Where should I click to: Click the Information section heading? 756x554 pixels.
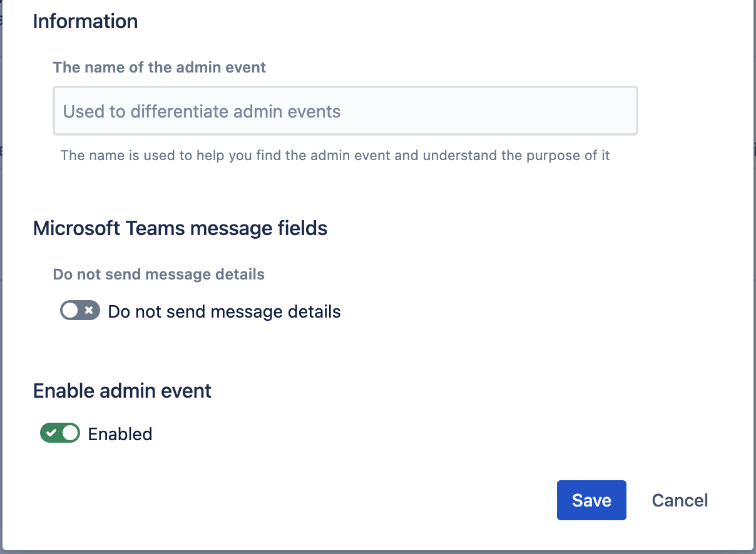point(85,21)
